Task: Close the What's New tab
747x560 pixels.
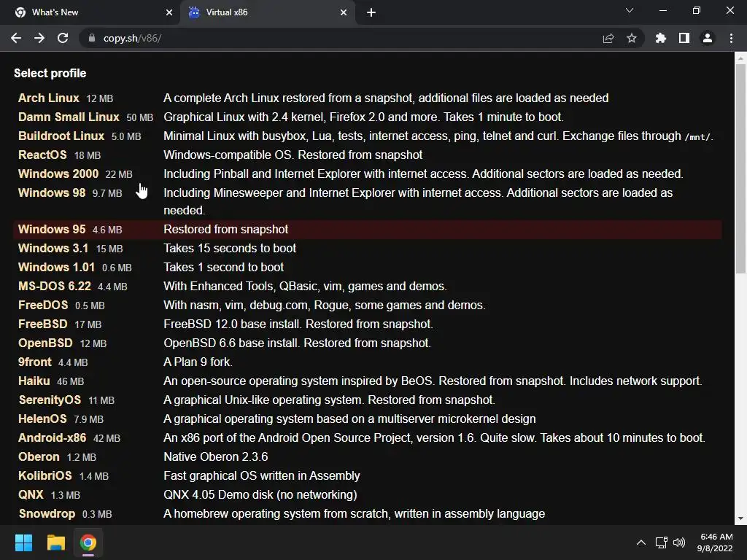Action: (x=169, y=12)
